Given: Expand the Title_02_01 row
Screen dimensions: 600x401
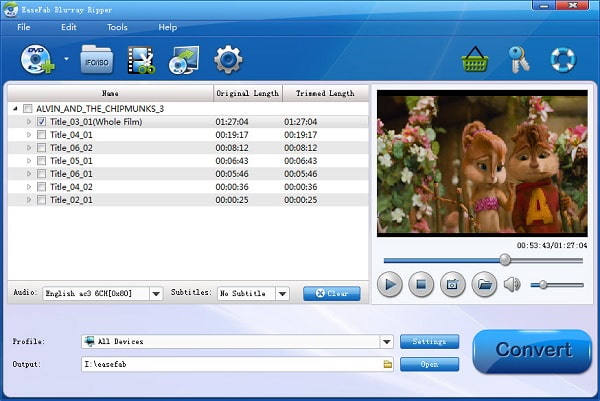Looking at the screenshot, I should [x=29, y=200].
